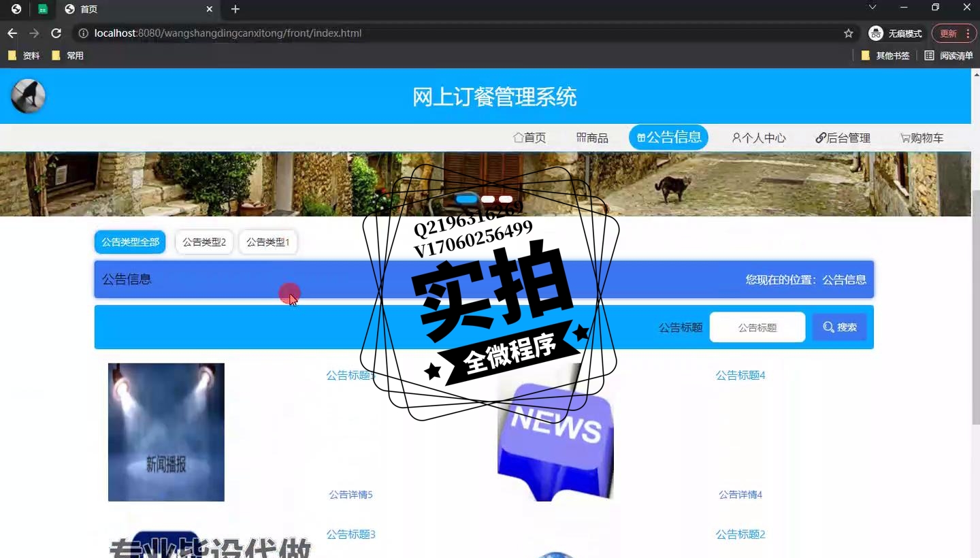This screenshot has width=980, height=558.
Task: Open a new browser tab
Action: point(235,10)
